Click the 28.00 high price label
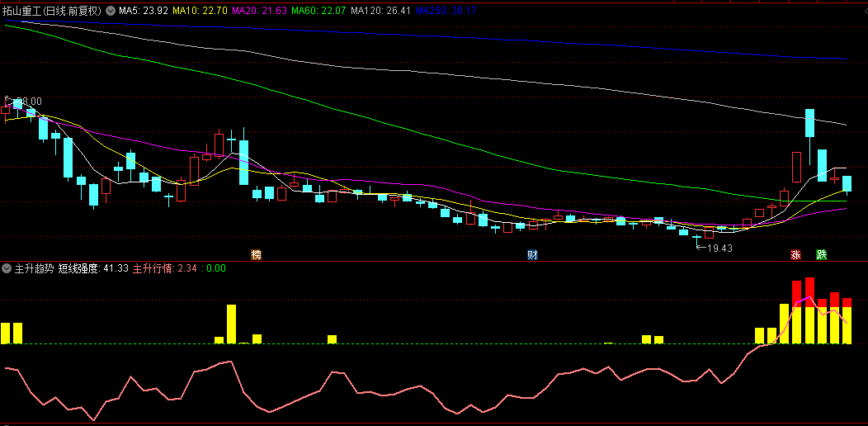Screen dimensions: 868x426 pos(29,102)
